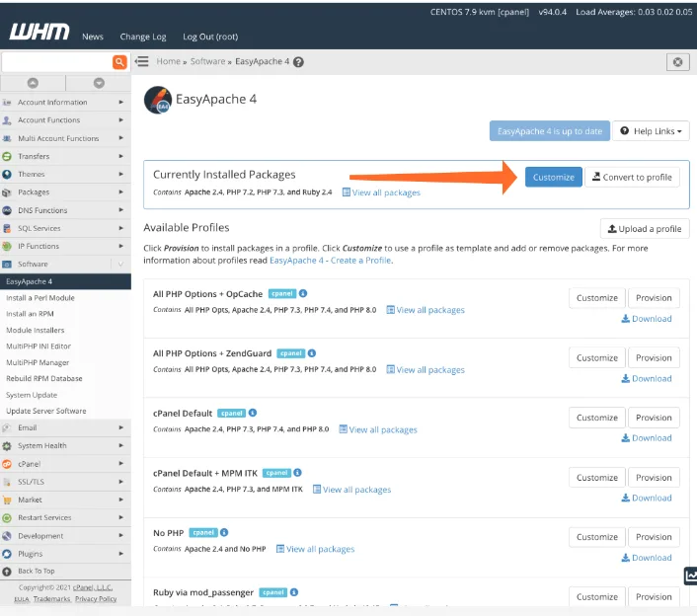Provision the cPanel Default profile

click(654, 418)
